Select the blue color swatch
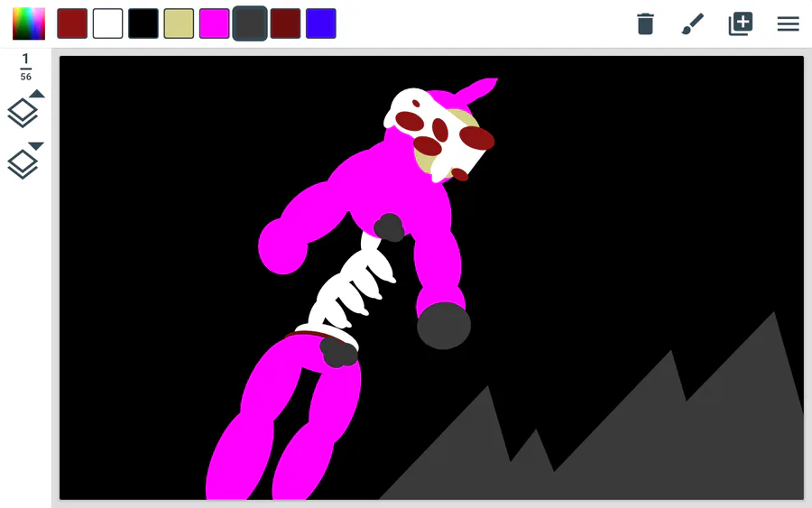 [x=321, y=23]
